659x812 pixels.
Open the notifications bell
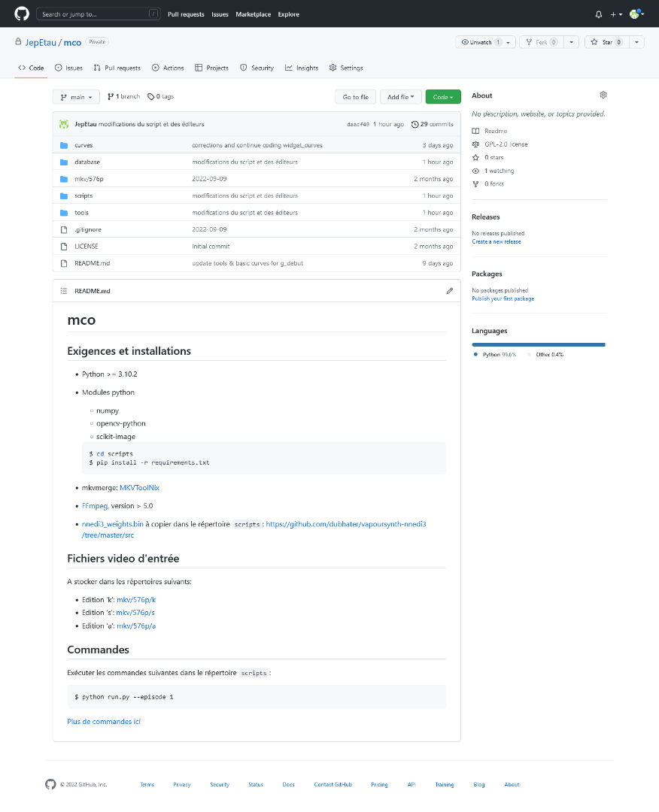[599, 14]
